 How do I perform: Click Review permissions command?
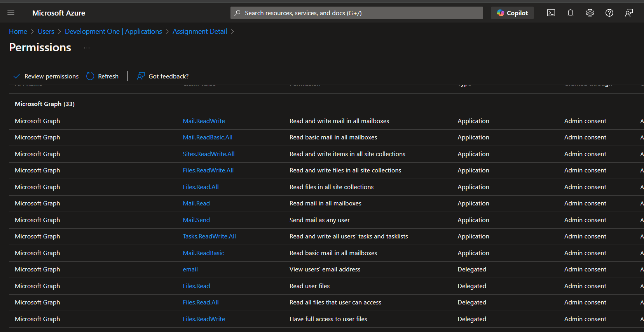[x=46, y=76]
